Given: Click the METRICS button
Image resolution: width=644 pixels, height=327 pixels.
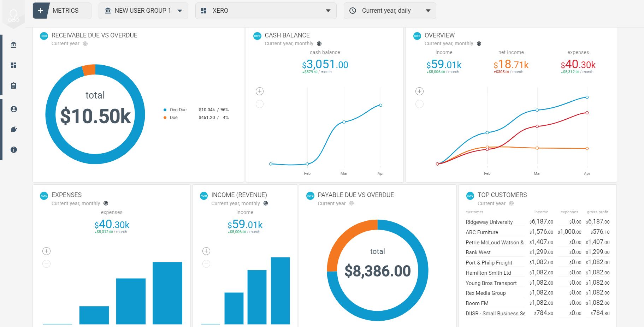Looking at the screenshot, I should point(62,11).
